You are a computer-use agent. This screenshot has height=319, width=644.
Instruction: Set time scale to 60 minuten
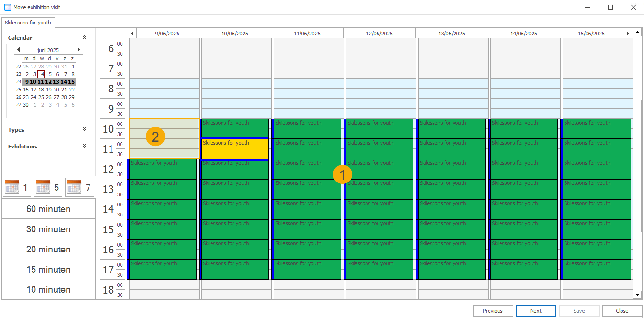click(x=48, y=209)
